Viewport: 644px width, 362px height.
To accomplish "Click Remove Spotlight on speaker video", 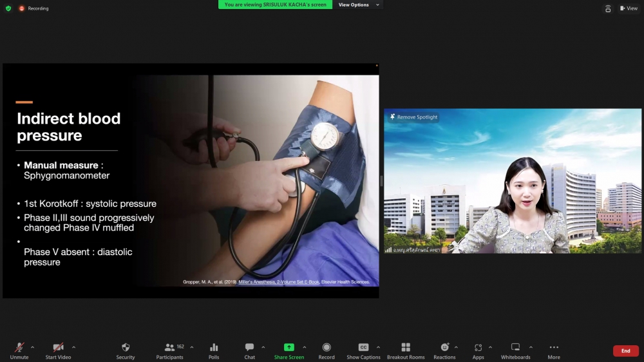I will point(413,117).
